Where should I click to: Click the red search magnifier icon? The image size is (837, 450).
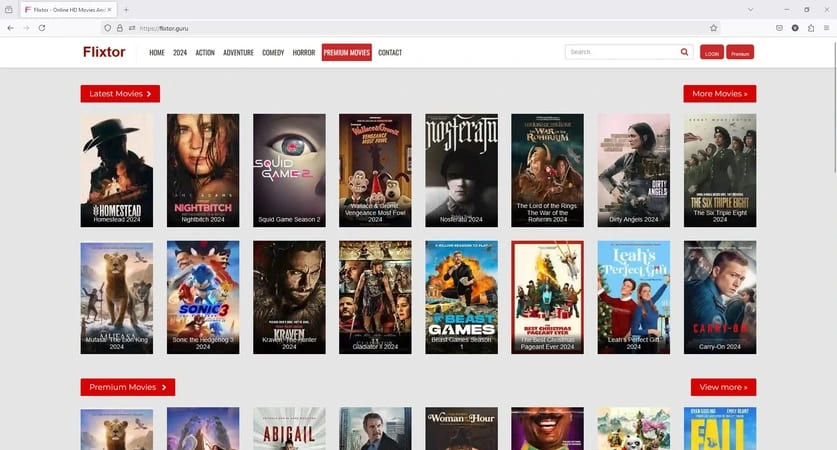684,52
